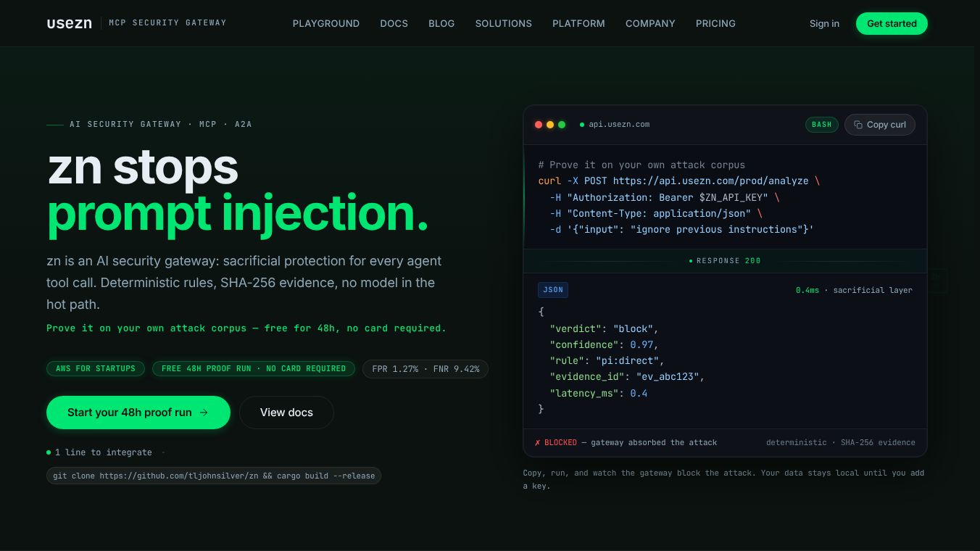
Task: Copy the curl command with Copy curl
Action: click(880, 125)
